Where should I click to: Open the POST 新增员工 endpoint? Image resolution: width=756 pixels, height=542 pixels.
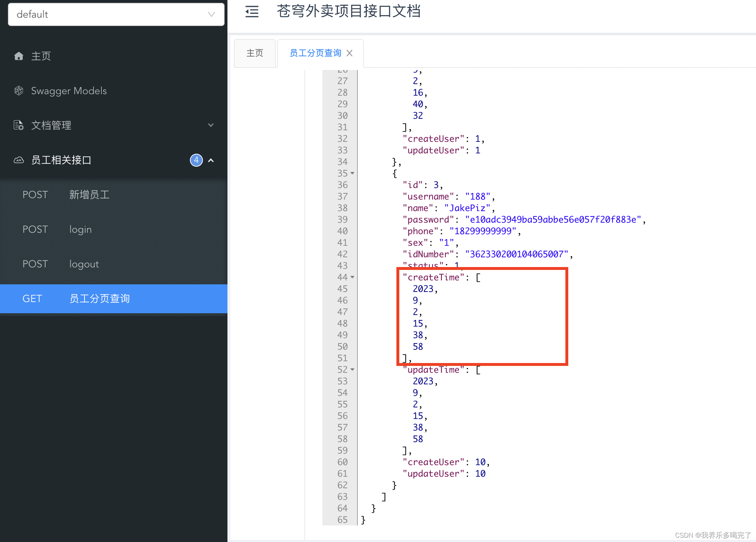coord(114,194)
